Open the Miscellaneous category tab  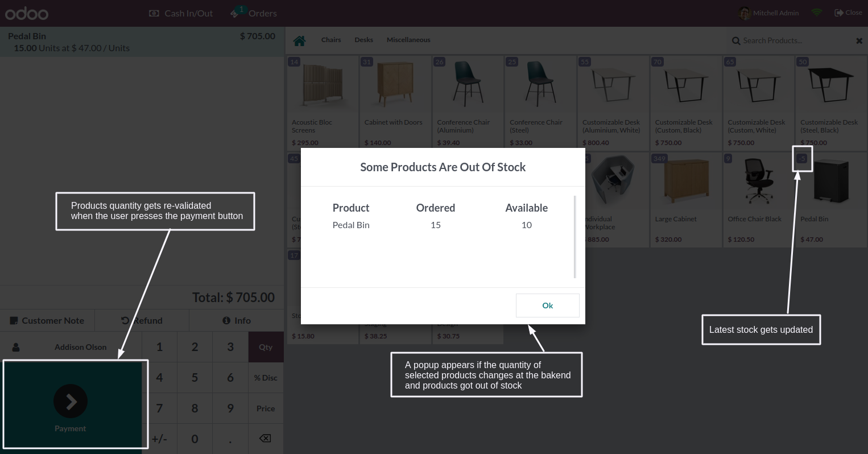pos(408,40)
